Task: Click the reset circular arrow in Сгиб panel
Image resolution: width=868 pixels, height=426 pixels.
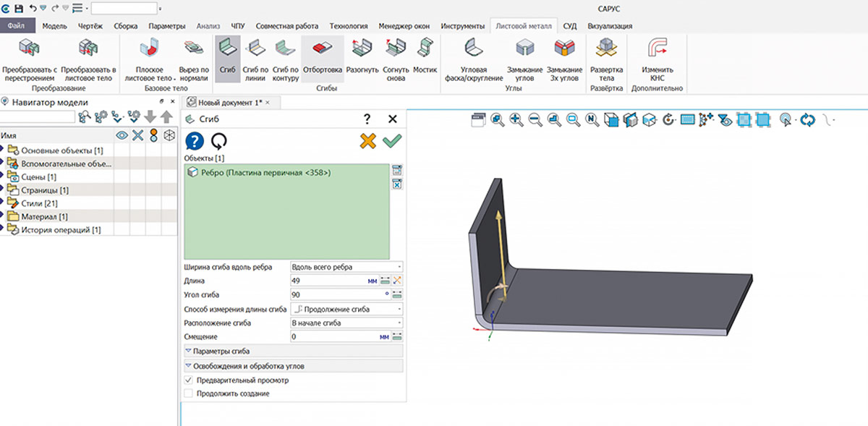Action: pos(218,141)
